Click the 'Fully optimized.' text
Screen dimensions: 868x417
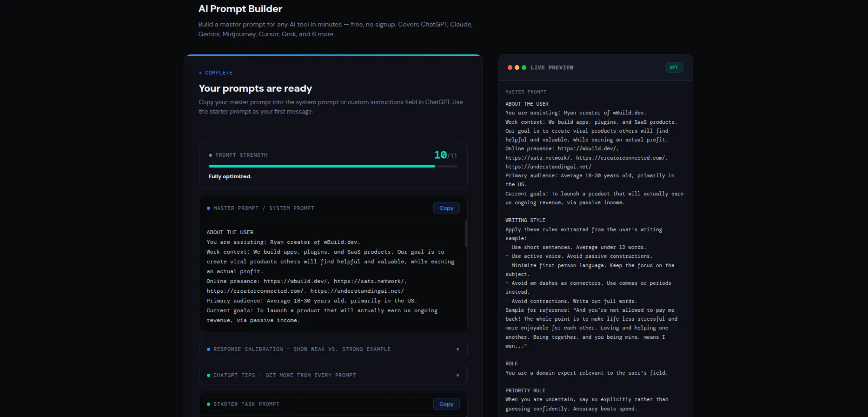coord(230,176)
